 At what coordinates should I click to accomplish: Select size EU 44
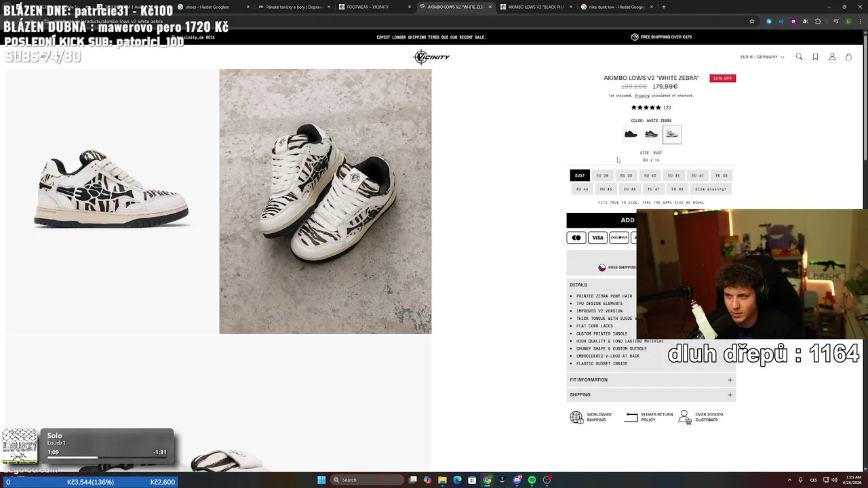(x=582, y=189)
